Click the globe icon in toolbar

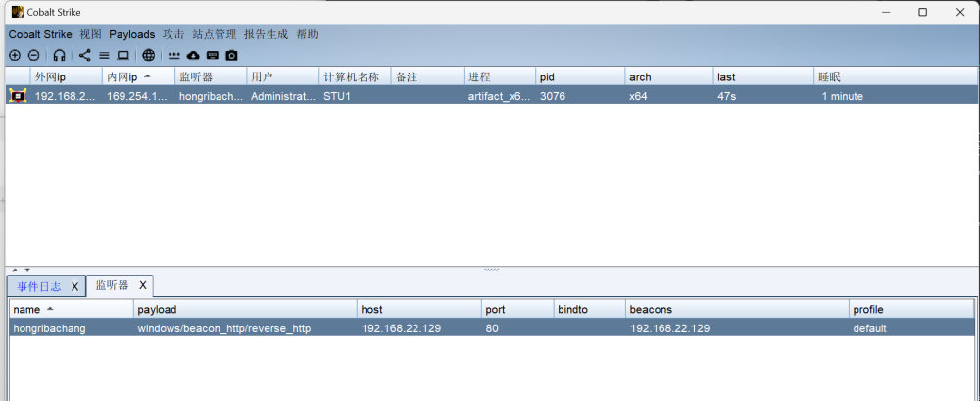[148, 56]
